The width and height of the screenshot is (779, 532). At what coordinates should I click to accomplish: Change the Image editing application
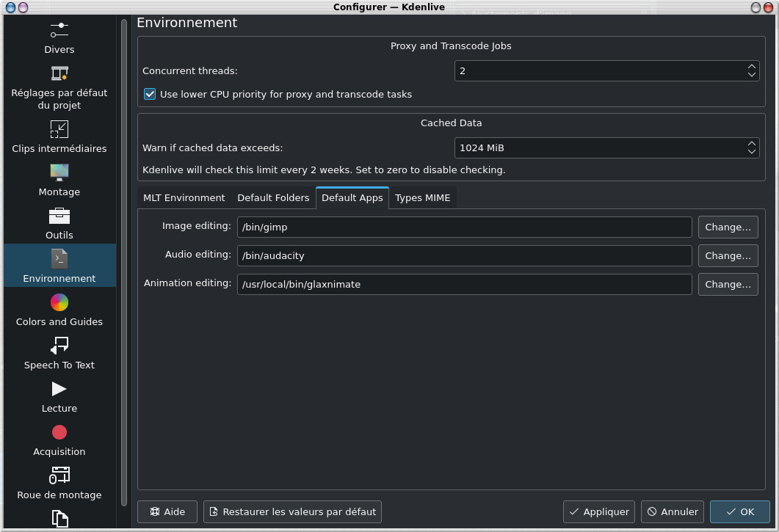pyautogui.click(x=728, y=227)
